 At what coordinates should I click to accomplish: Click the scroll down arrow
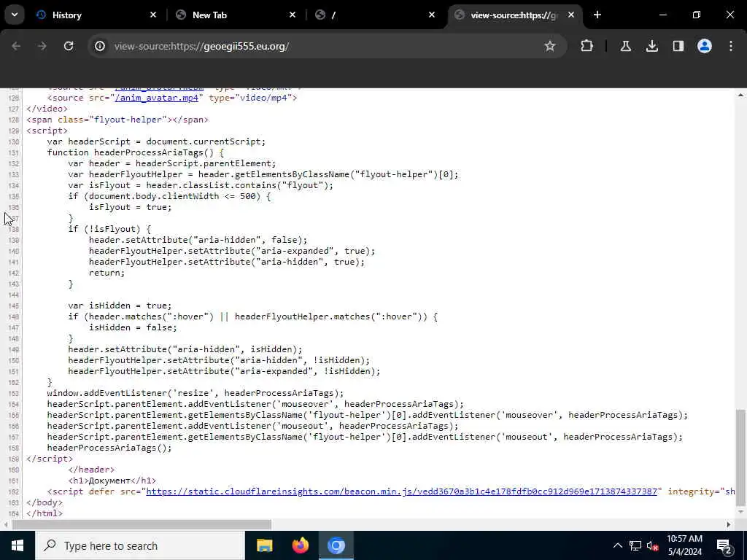pos(741,513)
